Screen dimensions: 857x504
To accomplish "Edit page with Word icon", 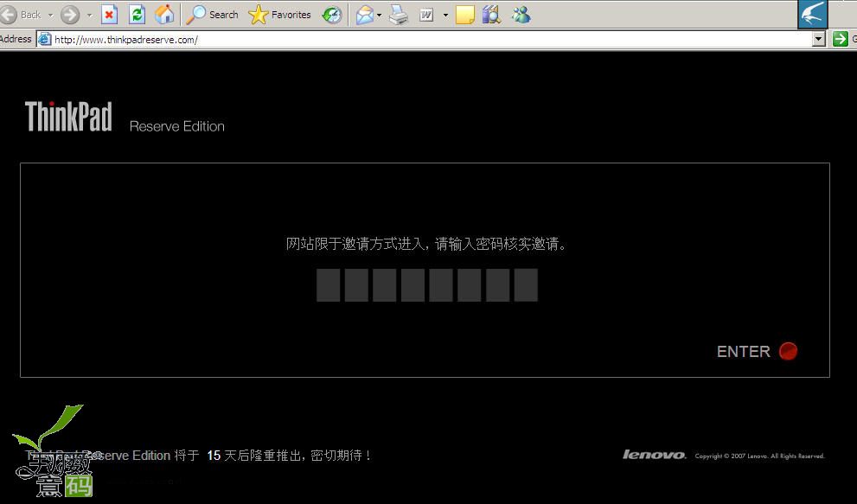I will pyautogui.click(x=426, y=15).
